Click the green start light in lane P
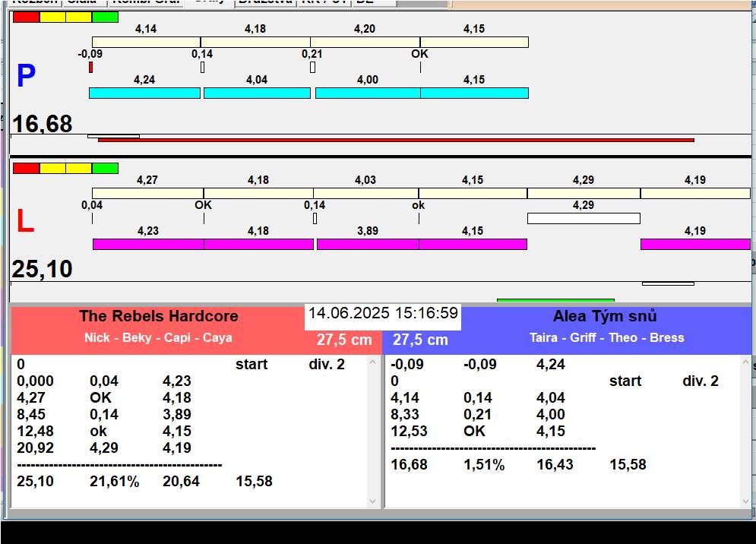756x544 pixels. click(x=105, y=17)
